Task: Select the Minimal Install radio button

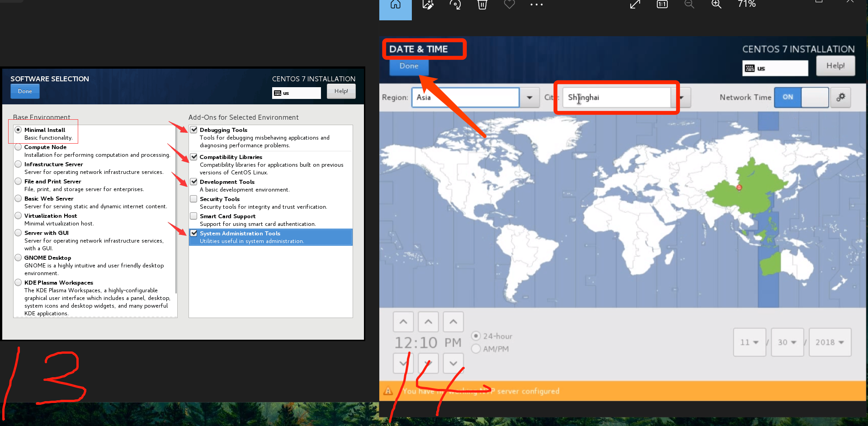Action: tap(18, 130)
